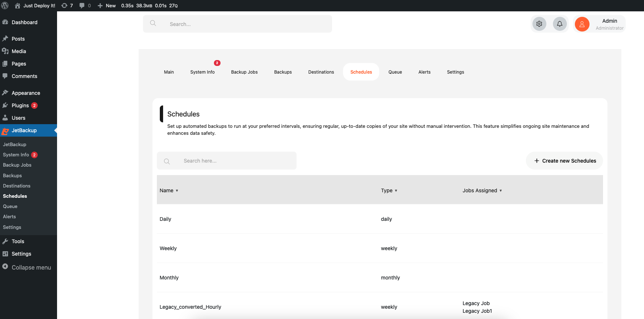This screenshot has width=644, height=319.
Task: Sort by Jobs Assigned column arrow
Action: coord(501,191)
